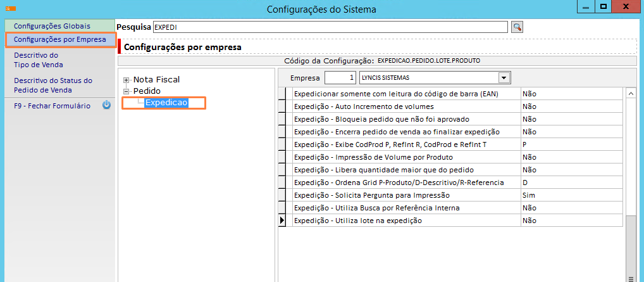Click the search magnifier icon
Screen dimensions: 644x282
pos(517,27)
